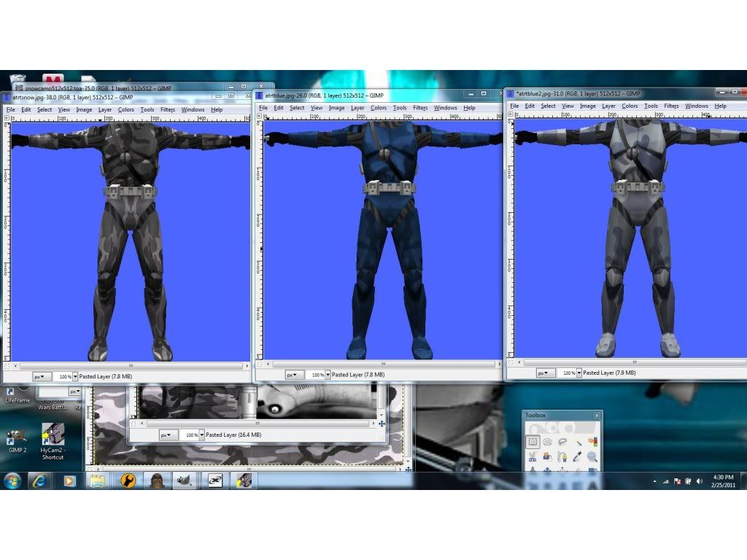This screenshot has width=747, height=560.
Task: Open Select menu in atrtblue.jpg window
Action: pos(297,108)
